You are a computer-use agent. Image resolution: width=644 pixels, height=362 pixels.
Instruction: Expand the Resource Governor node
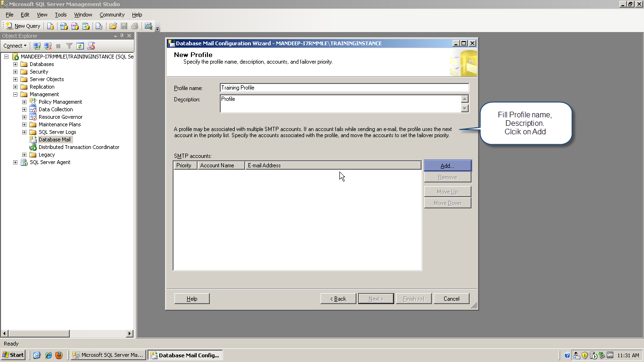[x=24, y=117]
